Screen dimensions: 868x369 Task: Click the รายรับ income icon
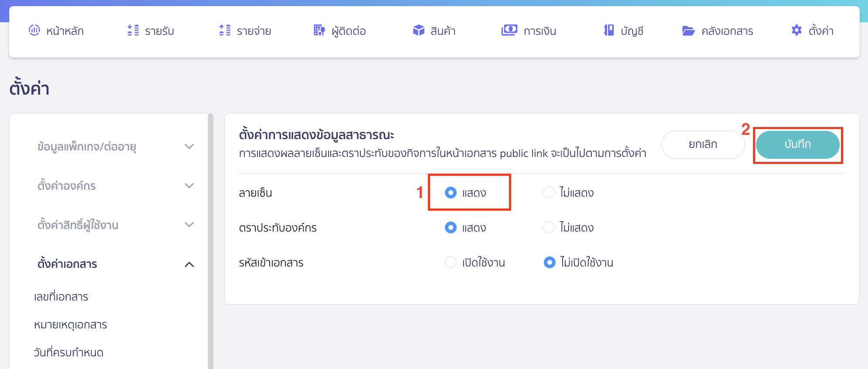(133, 30)
